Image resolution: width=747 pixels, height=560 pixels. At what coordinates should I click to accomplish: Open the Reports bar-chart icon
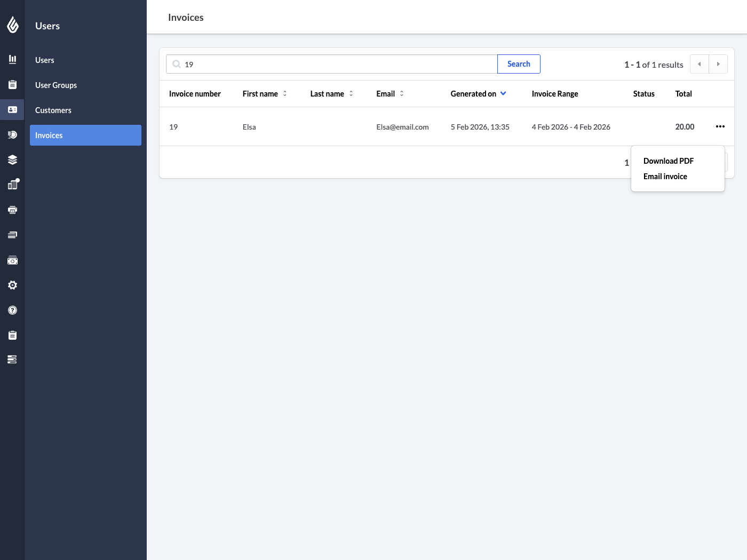click(12, 59)
